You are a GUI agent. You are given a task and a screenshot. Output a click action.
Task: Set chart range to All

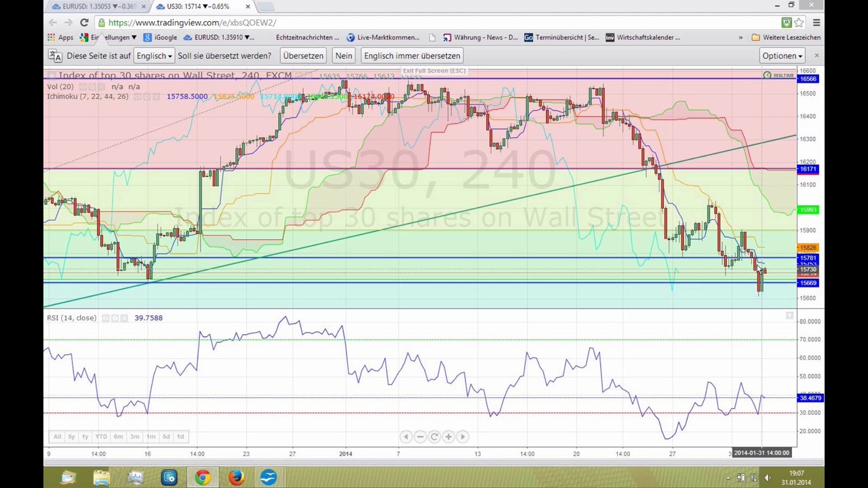click(58, 436)
